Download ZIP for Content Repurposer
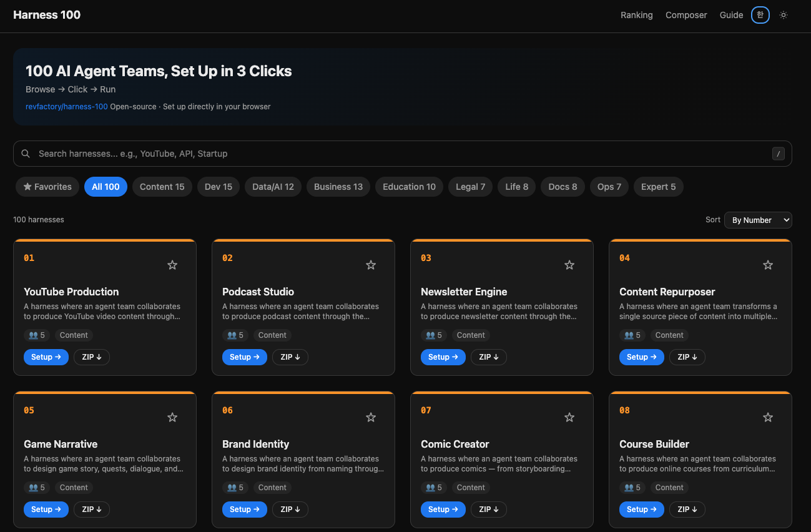Screen dimensions: 811x532 tap(687, 357)
